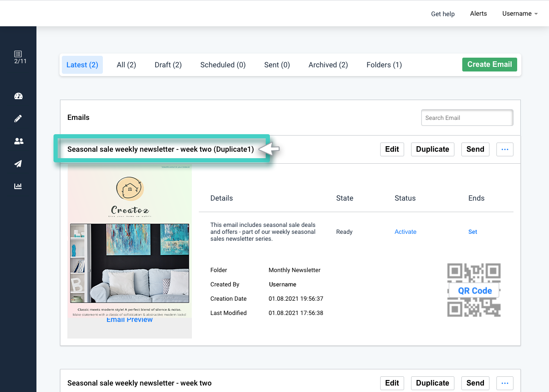Open the QR Code image
Viewport: 549px width, 392px height.
pos(474,290)
